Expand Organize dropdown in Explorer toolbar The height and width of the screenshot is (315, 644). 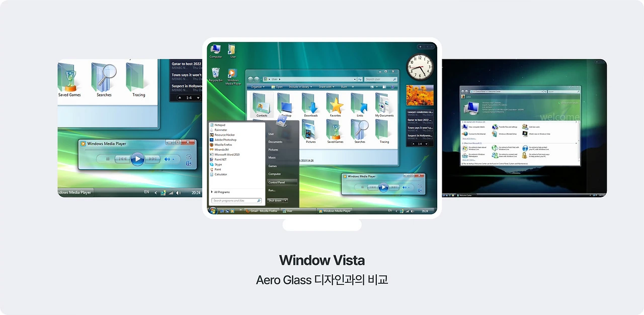tap(258, 87)
